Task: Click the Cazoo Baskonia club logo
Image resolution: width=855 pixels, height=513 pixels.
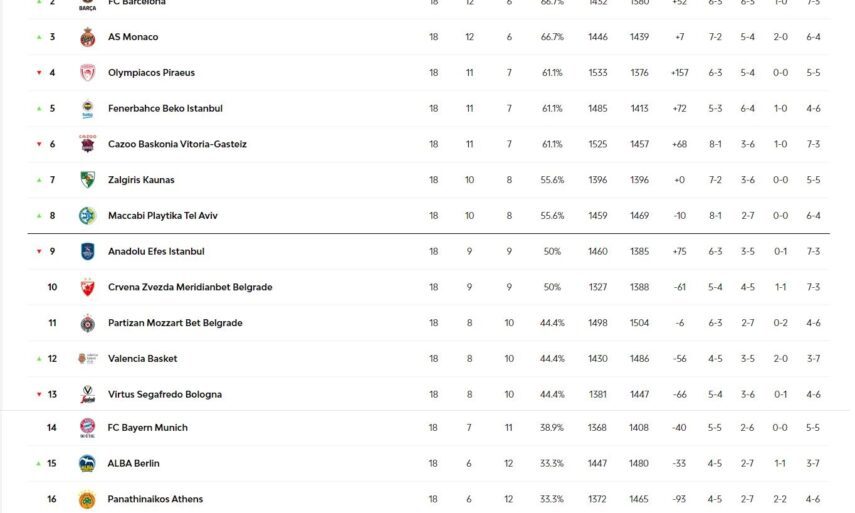Action: 87,144
